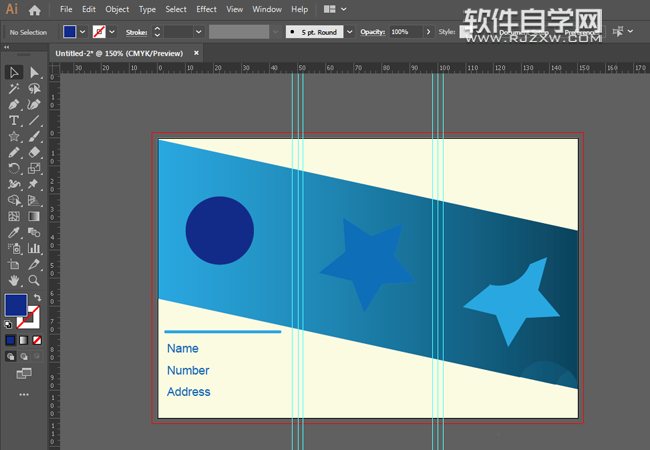The width and height of the screenshot is (650, 450).
Task: Open the Object menu
Action: coord(117,9)
